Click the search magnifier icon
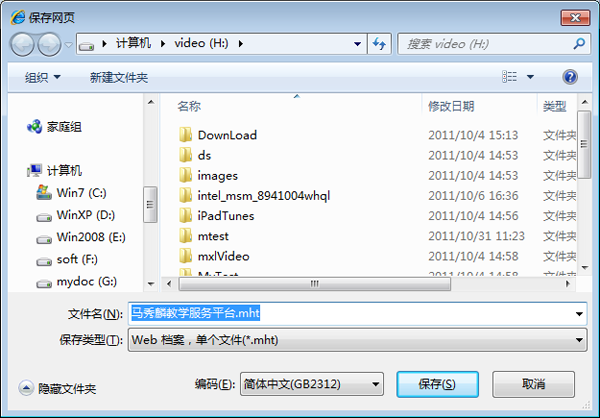 [579, 44]
